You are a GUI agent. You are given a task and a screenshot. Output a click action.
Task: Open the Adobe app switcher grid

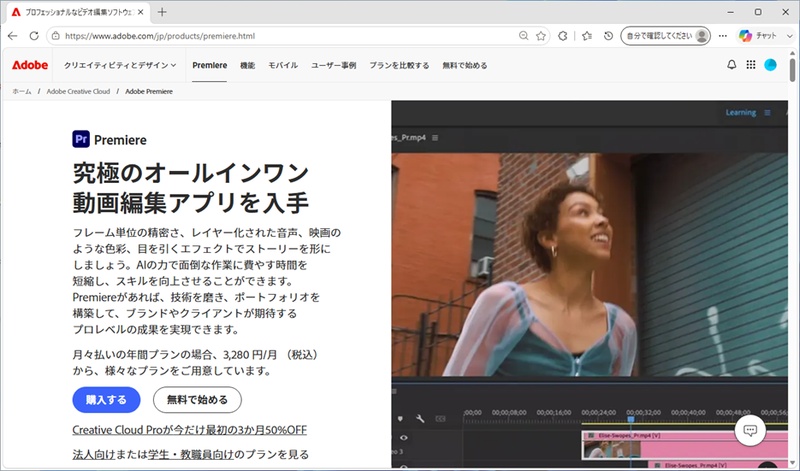click(751, 65)
